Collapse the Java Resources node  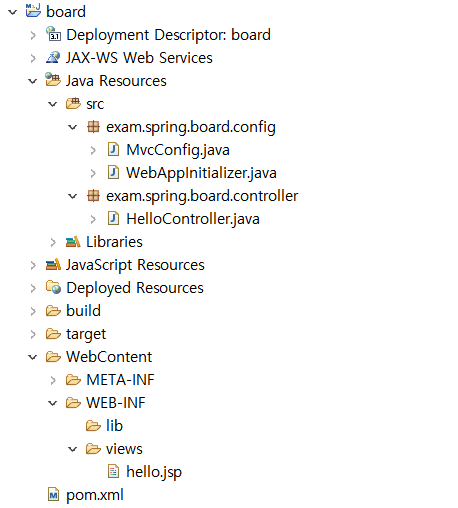click(33, 81)
